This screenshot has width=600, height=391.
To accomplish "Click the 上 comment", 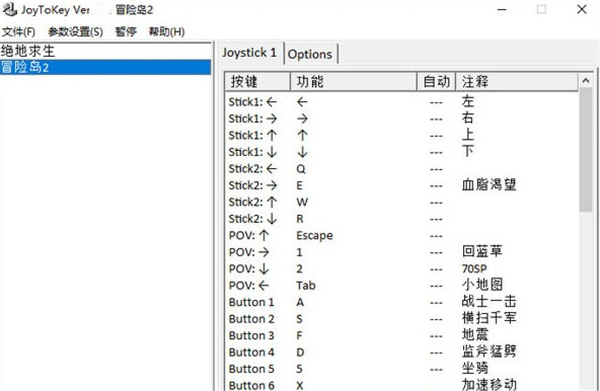I will pos(468,135).
